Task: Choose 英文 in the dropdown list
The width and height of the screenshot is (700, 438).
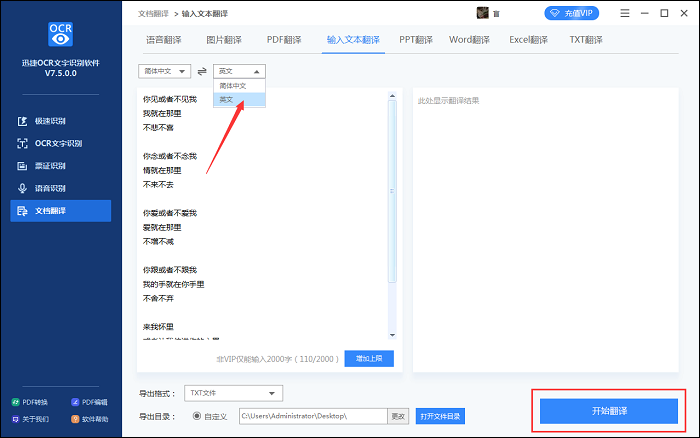Action: click(x=239, y=100)
